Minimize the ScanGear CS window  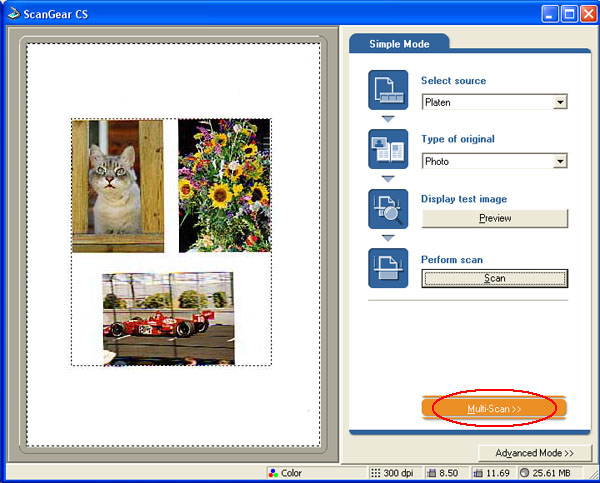pyautogui.click(x=550, y=14)
